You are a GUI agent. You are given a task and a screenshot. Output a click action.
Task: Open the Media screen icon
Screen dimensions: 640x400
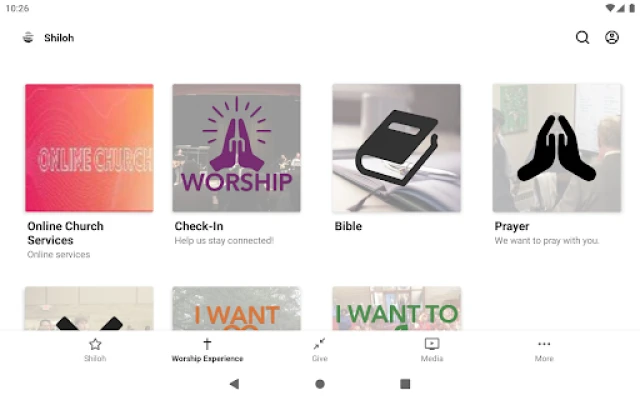coord(432,344)
